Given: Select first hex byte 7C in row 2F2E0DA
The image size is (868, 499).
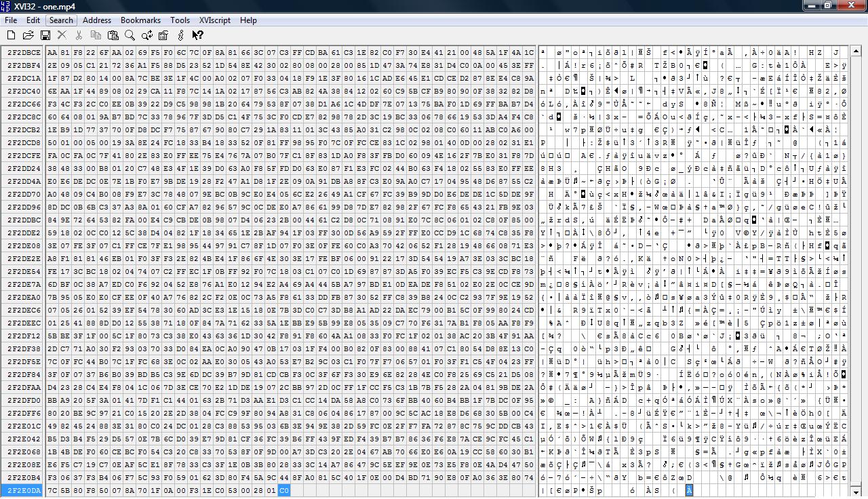Looking at the screenshot, I should (52, 490).
